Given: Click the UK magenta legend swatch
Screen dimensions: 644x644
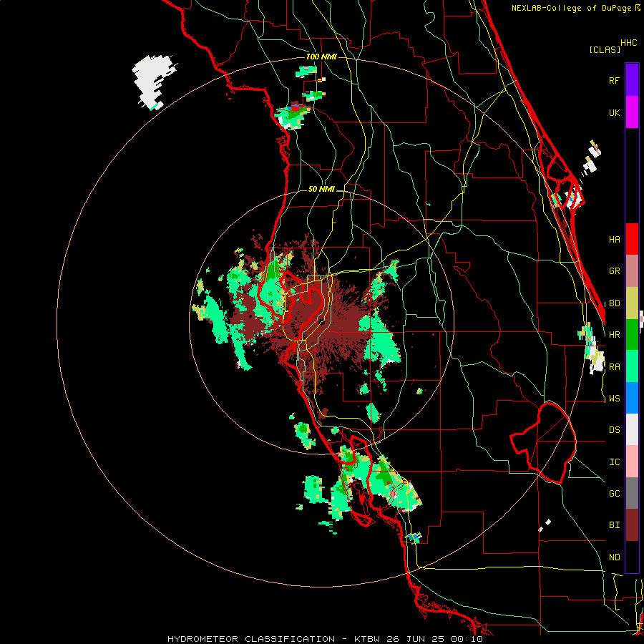Looking at the screenshot, I should (x=632, y=112).
